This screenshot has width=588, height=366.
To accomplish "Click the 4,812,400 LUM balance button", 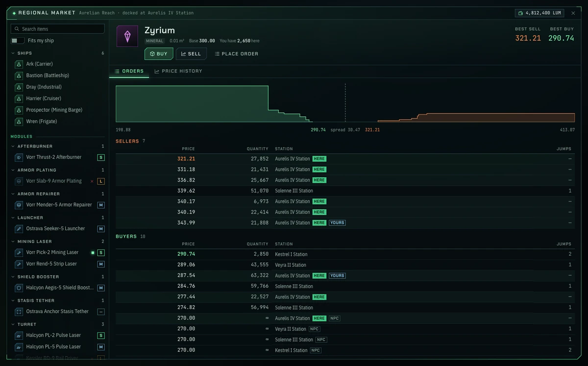I will coord(539,13).
